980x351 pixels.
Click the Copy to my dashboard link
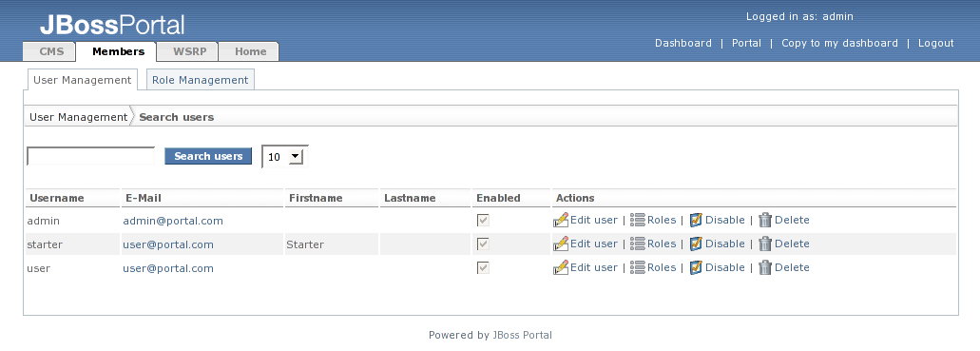[839, 43]
